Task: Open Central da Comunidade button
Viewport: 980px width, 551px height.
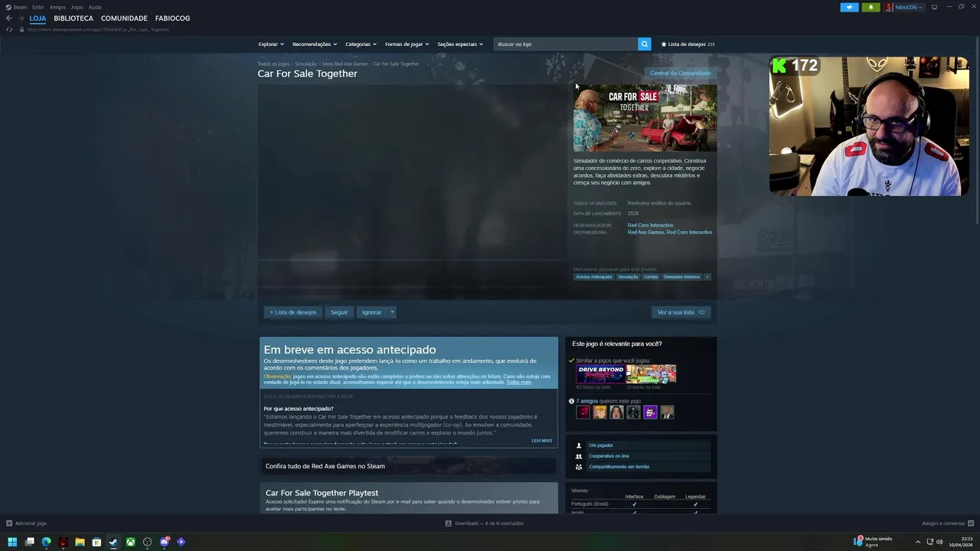Action: (681, 73)
